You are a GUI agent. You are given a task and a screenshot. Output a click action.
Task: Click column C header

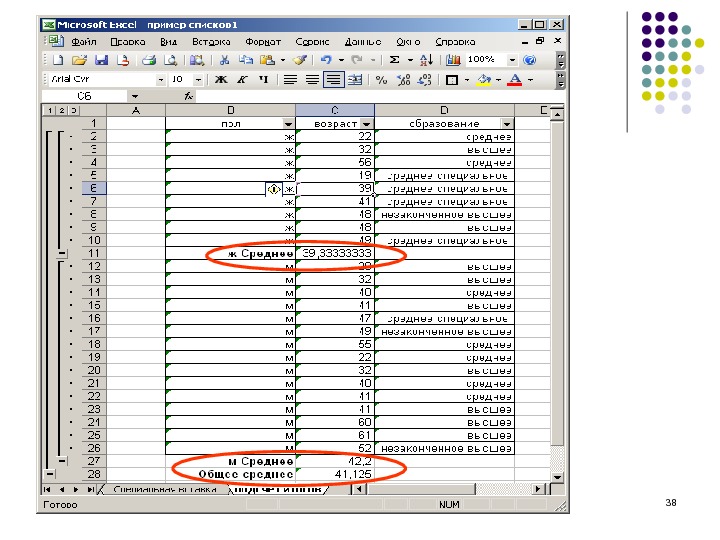[335, 110]
